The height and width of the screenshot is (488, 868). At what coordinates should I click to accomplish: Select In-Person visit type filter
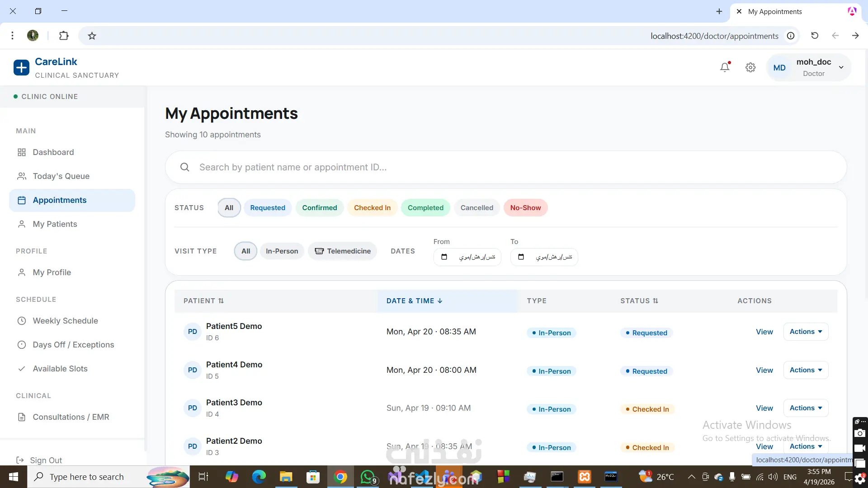(282, 251)
